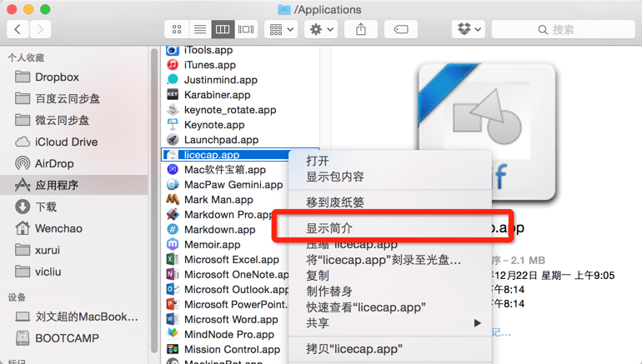Switch to Cover Flow view
Screen dimensions: 642x364
pos(246,29)
